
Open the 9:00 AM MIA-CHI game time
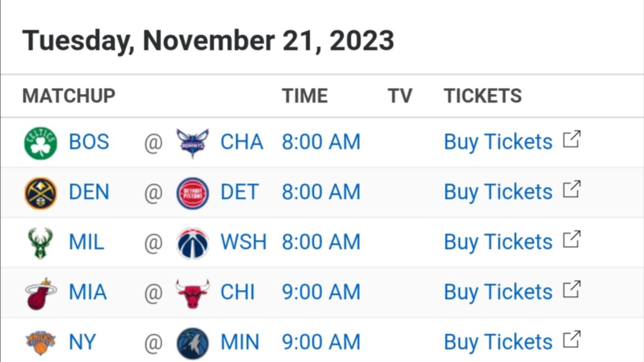tap(321, 292)
